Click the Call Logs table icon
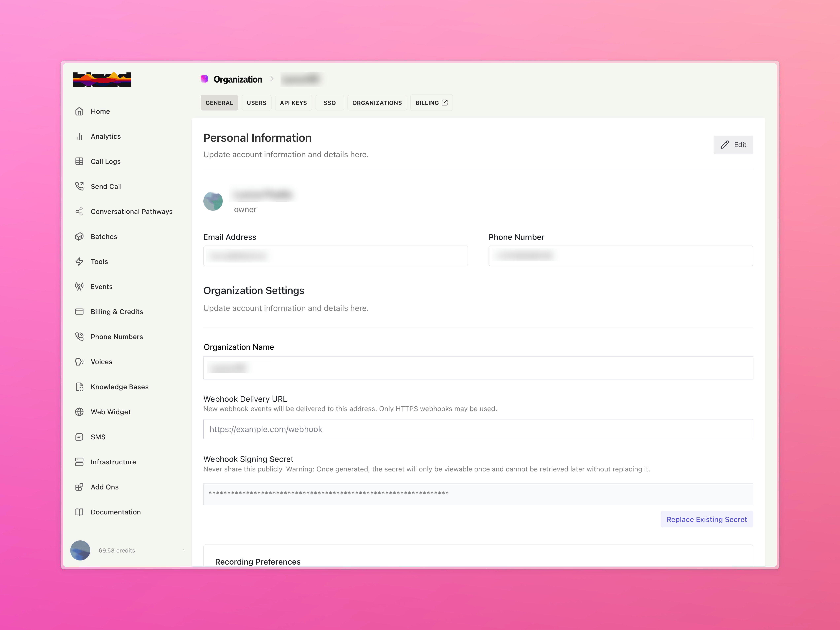The image size is (840, 630). pyautogui.click(x=79, y=161)
